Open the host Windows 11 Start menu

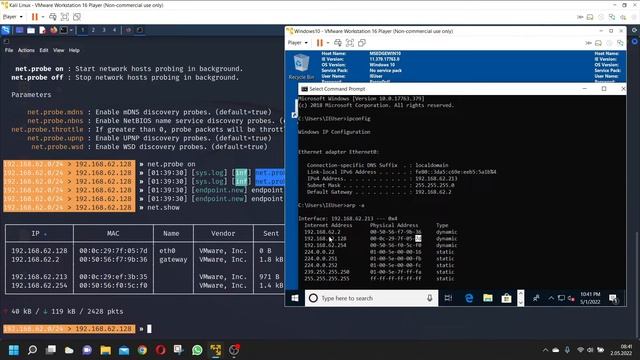point(14,350)
